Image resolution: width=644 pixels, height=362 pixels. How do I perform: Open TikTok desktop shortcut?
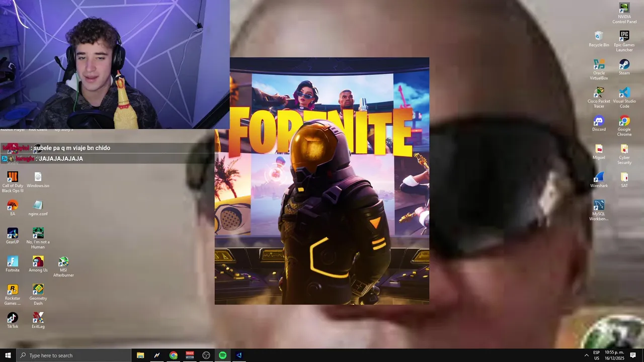click(x=13, y=321)
